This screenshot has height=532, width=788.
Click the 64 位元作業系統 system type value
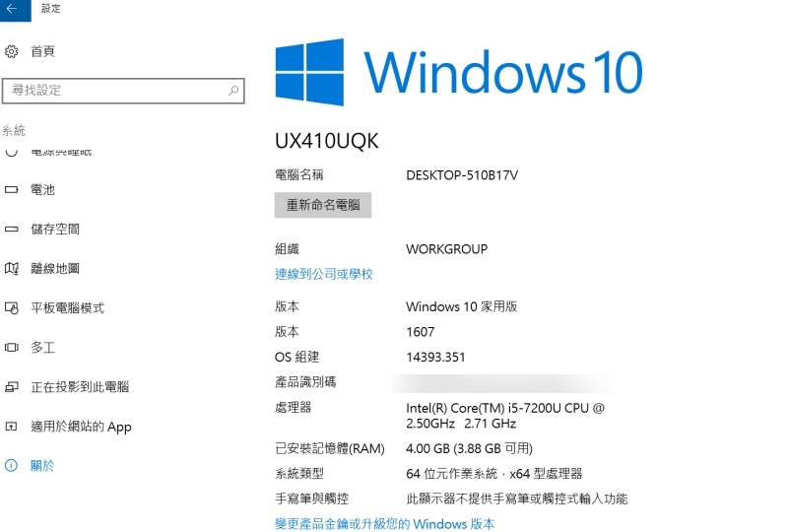(494, 474)
